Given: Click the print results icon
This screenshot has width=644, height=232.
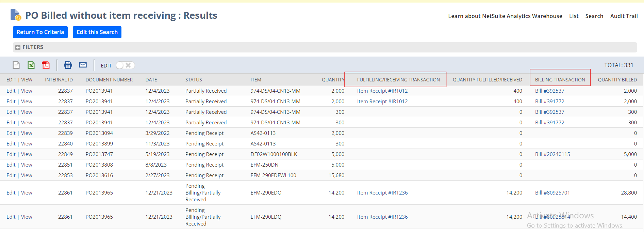Looking at the screenshot, I should coord(68,65).
